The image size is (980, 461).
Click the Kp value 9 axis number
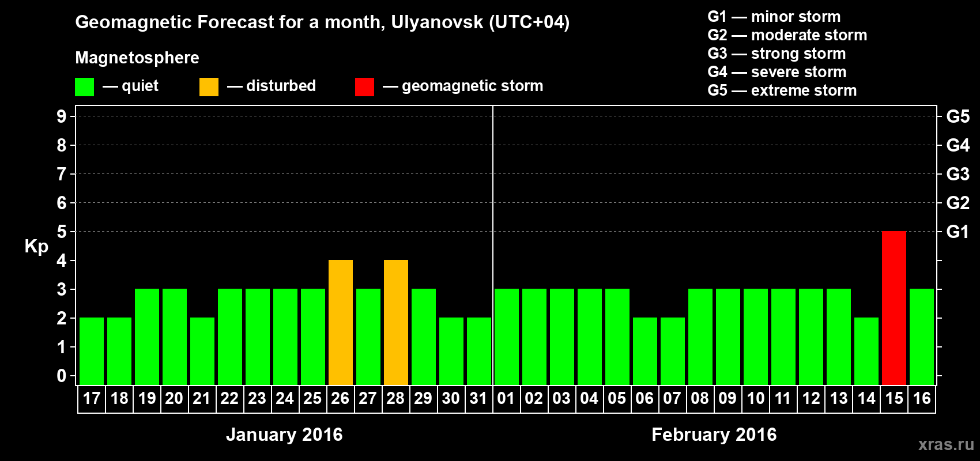[x=62, y=116]
